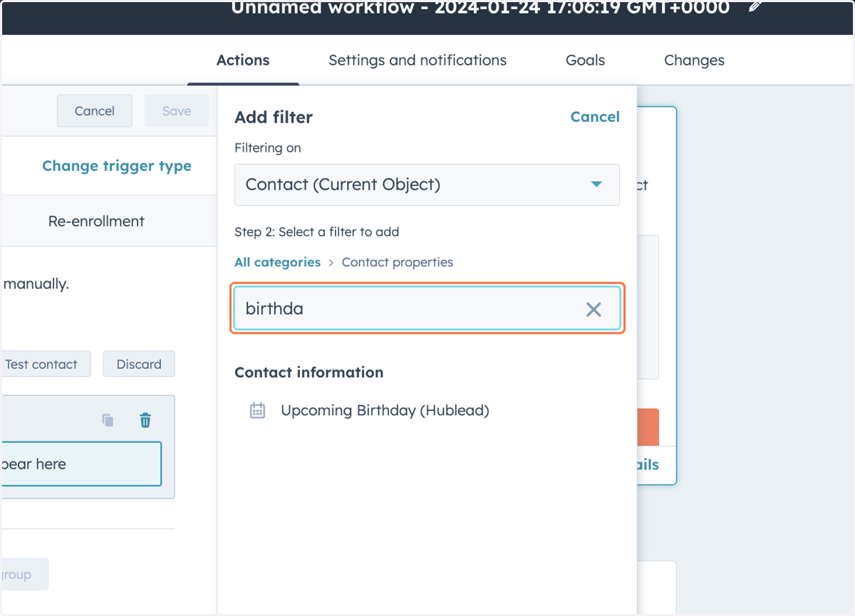Image resolution: width=855 pixels, height=616 pixels.
Task: Open Settings and notifications tab
Action: [418, 61]
